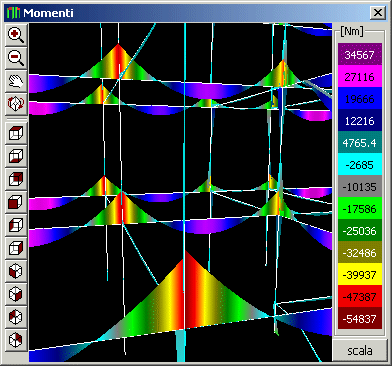Screen dimensions: 392x366
Task: Click the large red moment peak in viewport
Action: pyautogui.click(x=184, y=295)
